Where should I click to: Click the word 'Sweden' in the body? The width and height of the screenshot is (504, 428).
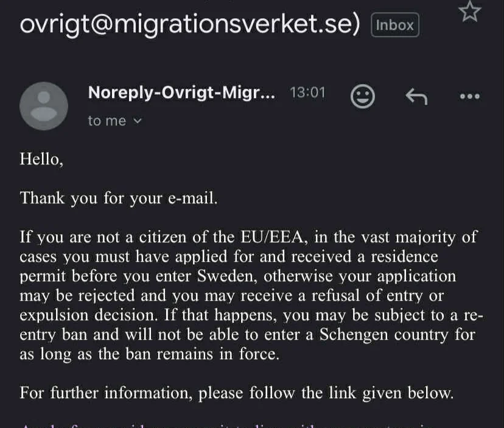tap(228, 276)
